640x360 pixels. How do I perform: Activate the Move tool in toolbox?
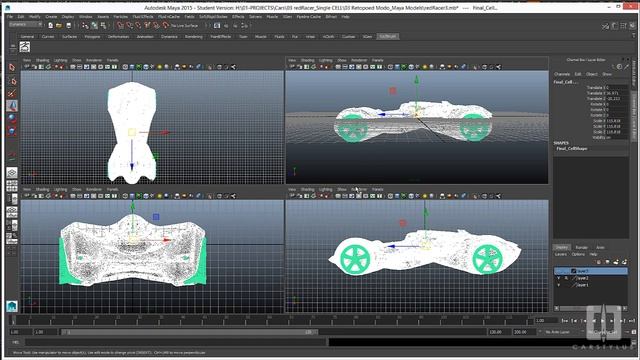tap(12, 106)
